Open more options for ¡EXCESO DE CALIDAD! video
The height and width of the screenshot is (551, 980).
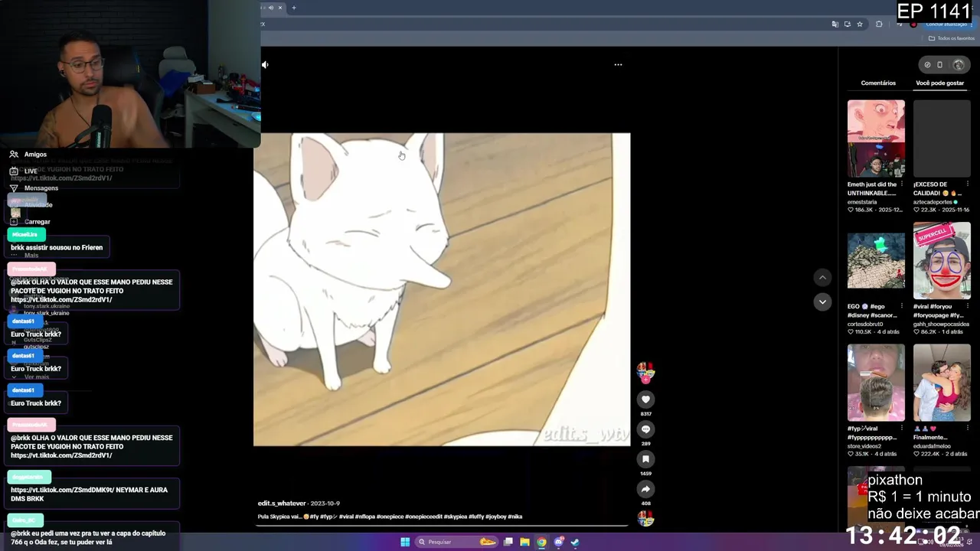(967, 184)
